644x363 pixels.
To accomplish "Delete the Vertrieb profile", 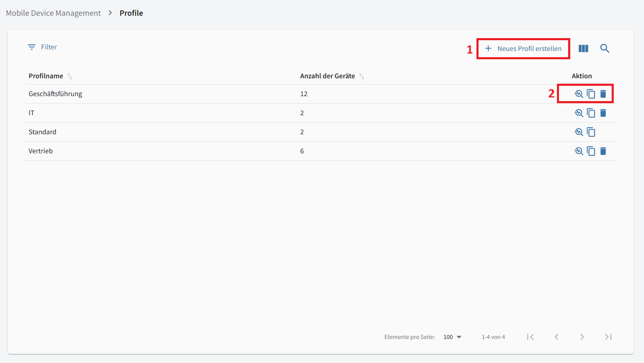I will tap(603, 151).
